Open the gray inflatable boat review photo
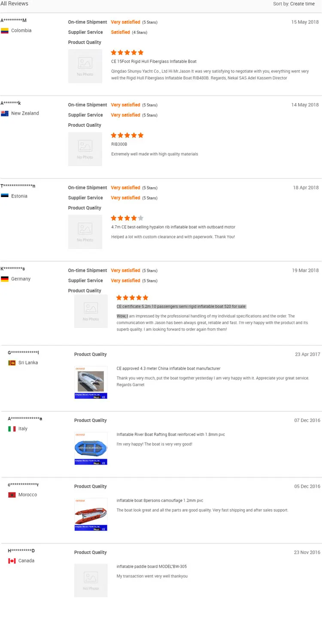Viewport: 322px width, 644px height. tap(91, 383)
